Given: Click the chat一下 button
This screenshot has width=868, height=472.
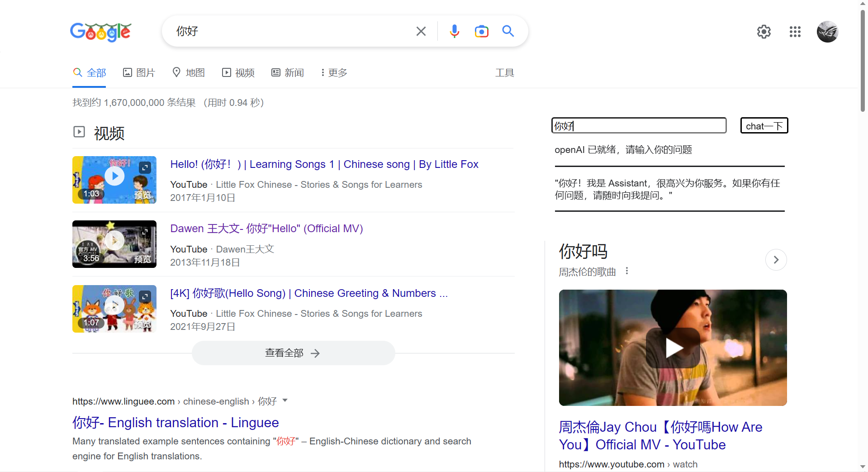Looking at the screenshot, I should [764, 126].
